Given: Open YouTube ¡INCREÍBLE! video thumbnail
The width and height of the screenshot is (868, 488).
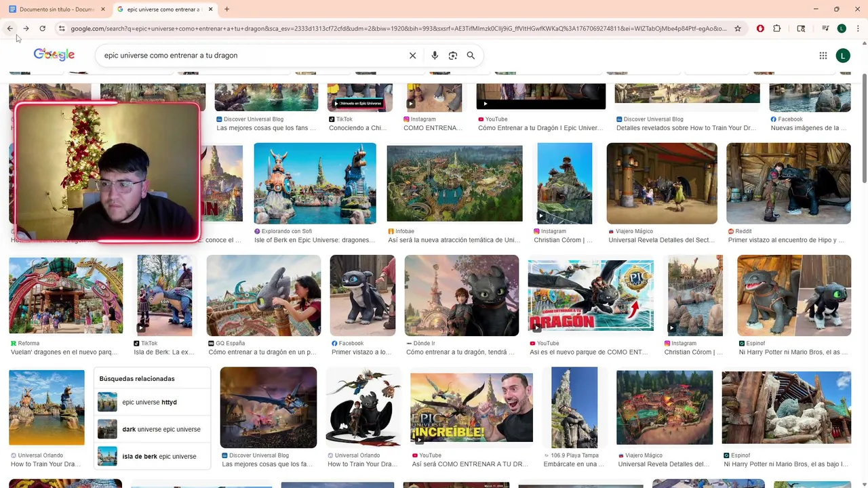Looking at the screenshot, I should click(x=471, y=407).
